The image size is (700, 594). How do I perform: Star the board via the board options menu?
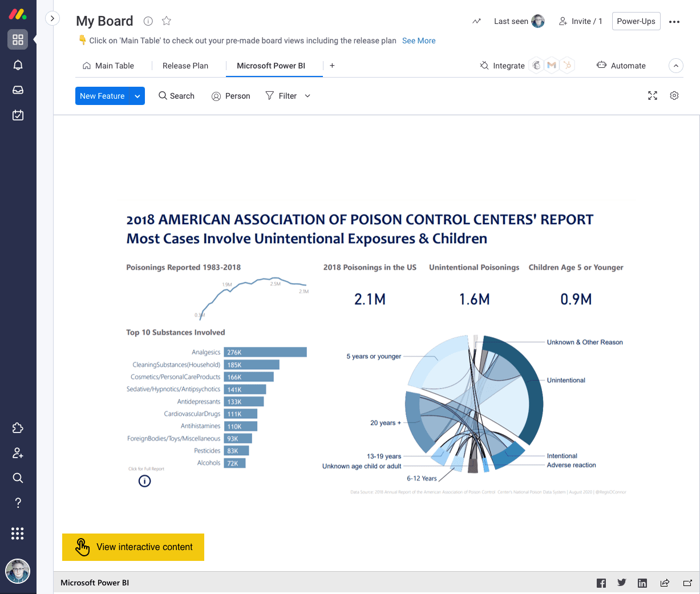(674, 21)
